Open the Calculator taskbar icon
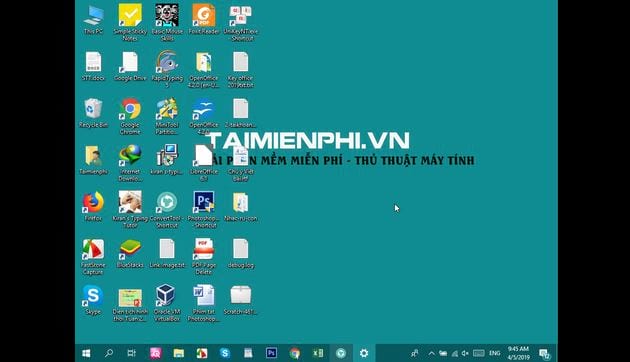This screenshot has height=362, width=630. pyautogui.click(x=248, y=353)
